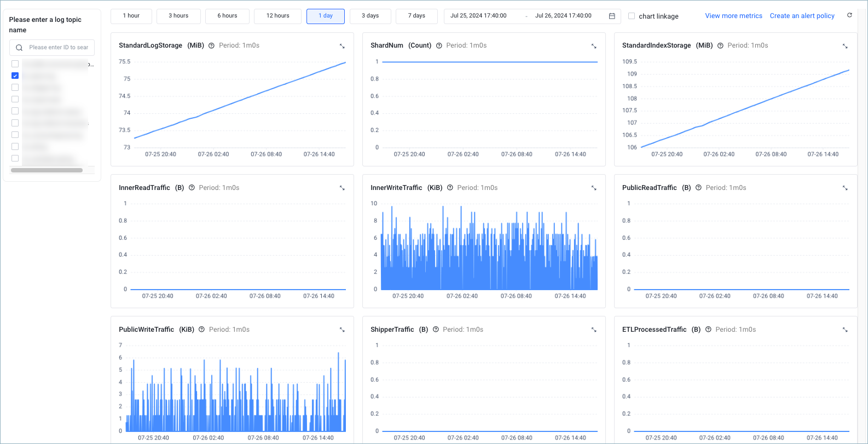Check the third log topic checkbox

(15, 88)
